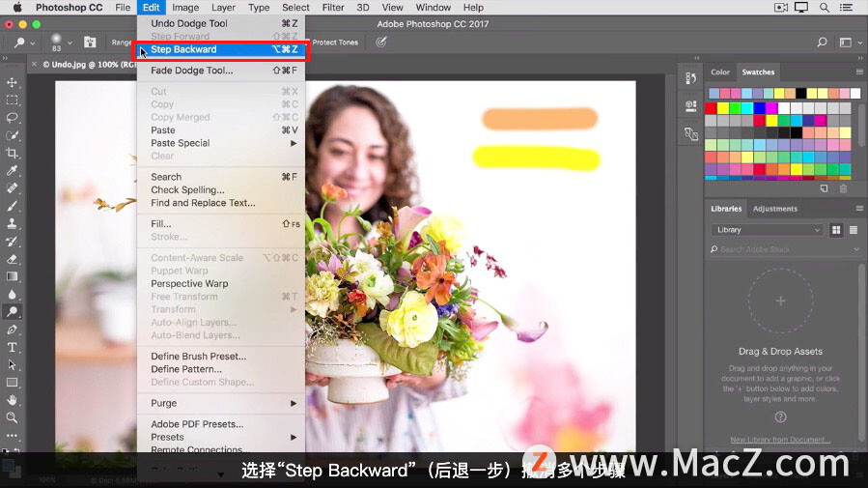The image size is (868, 488).
Task: Click the Search Adobe Stock field
Action: (x=785, y=250)
